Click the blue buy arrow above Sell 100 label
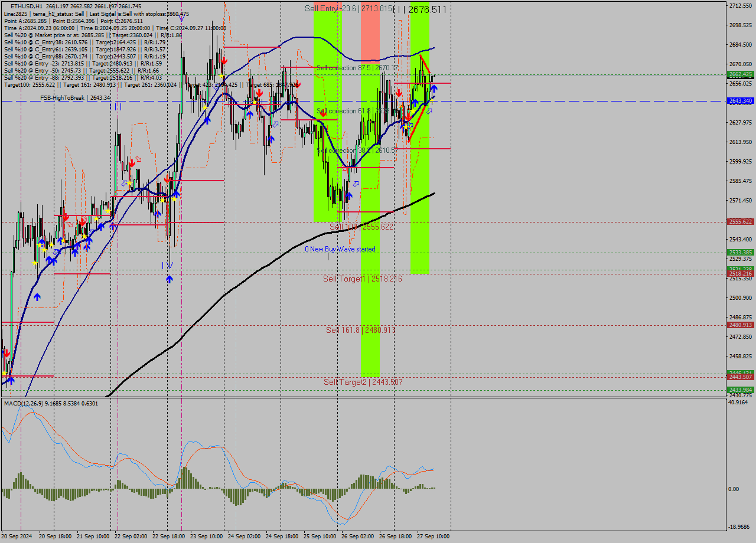 tap(349, 195)
